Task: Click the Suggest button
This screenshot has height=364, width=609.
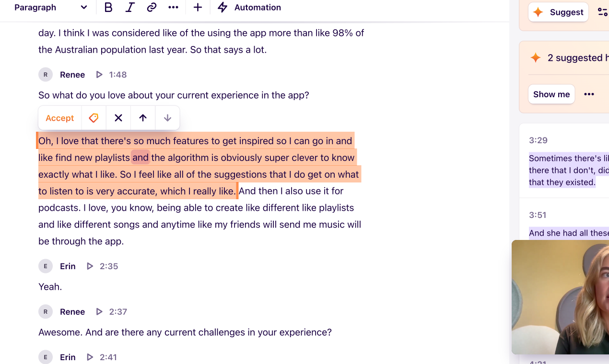Action: coord(558,12)
